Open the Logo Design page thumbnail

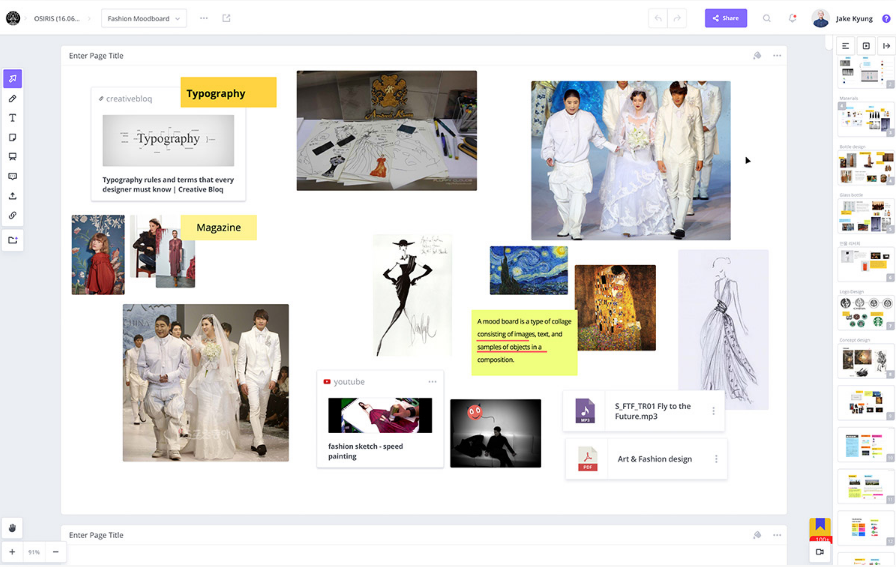click(x=866, y=313)
